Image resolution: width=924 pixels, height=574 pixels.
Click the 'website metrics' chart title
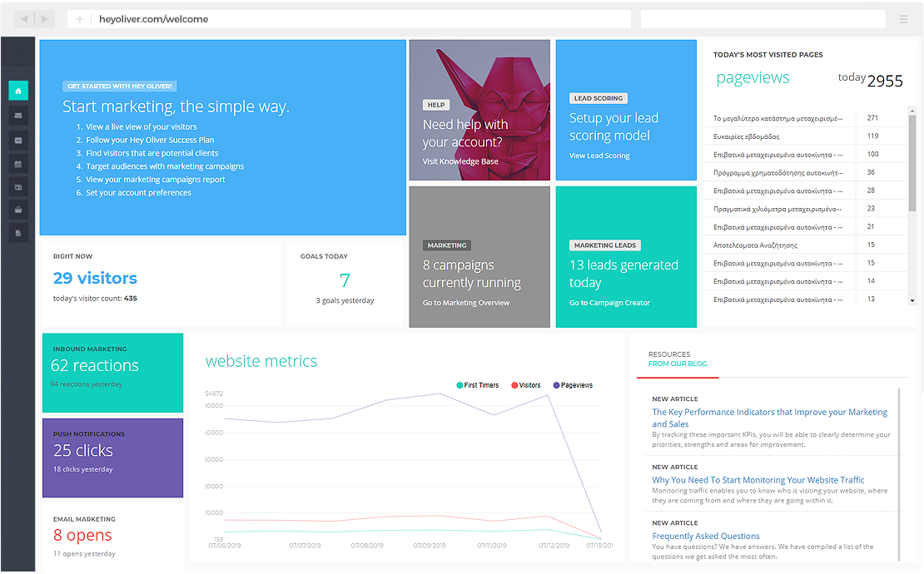point(261,361)
